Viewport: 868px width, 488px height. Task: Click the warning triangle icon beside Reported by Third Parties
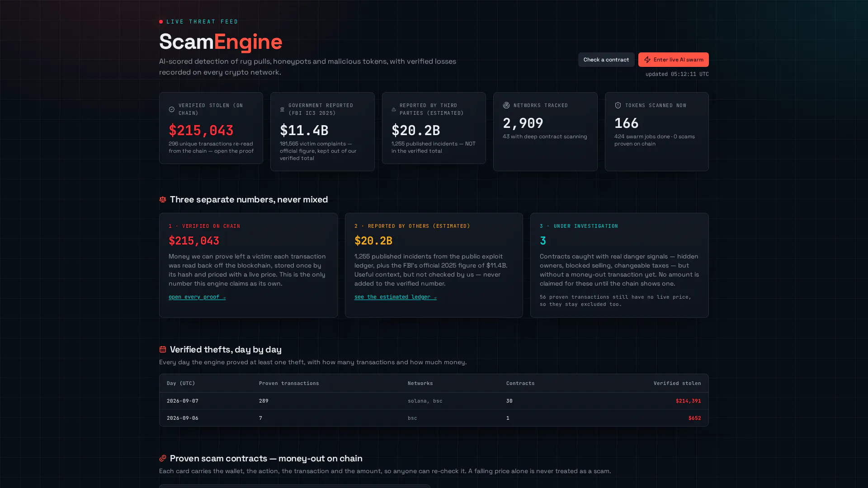click(x=394, y=109)
